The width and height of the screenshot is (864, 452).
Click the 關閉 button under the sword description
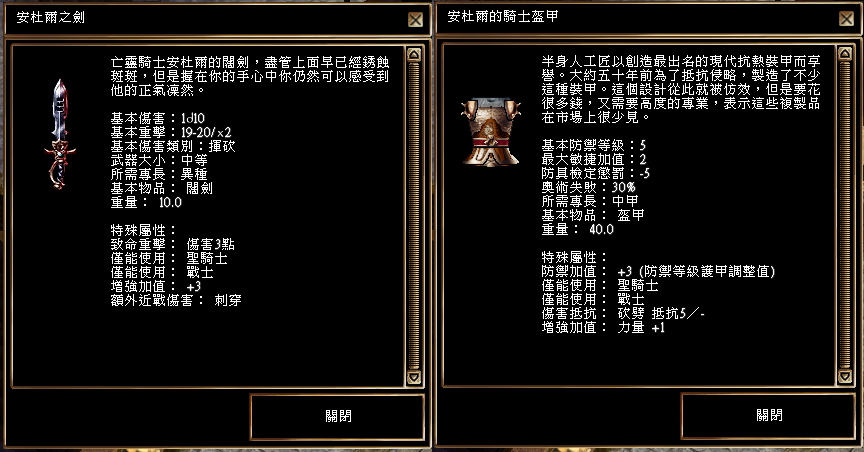338,416
